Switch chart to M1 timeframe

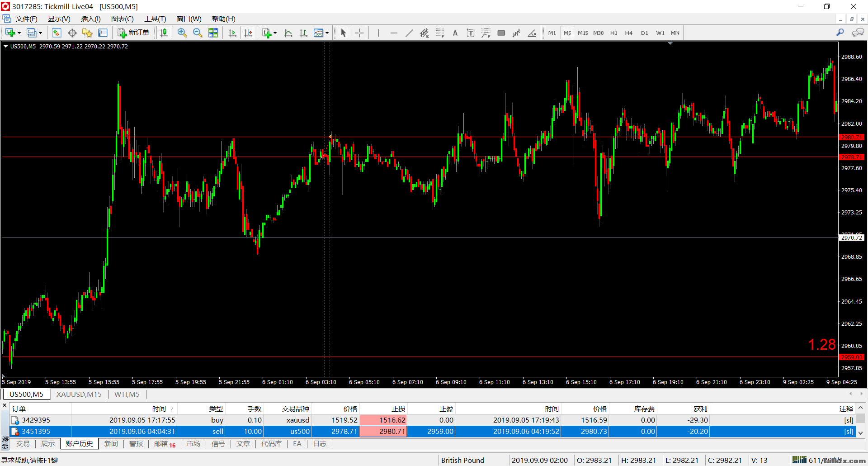(552, 33)
